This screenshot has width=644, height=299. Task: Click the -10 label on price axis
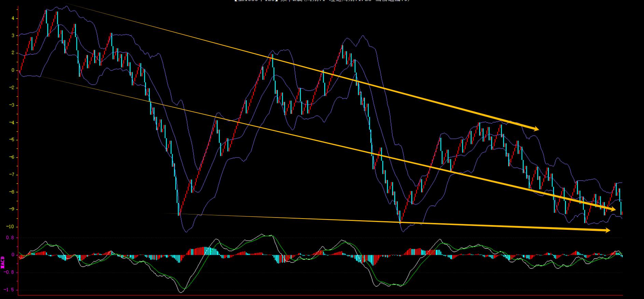pyautogui.click(x=11, y=227)
